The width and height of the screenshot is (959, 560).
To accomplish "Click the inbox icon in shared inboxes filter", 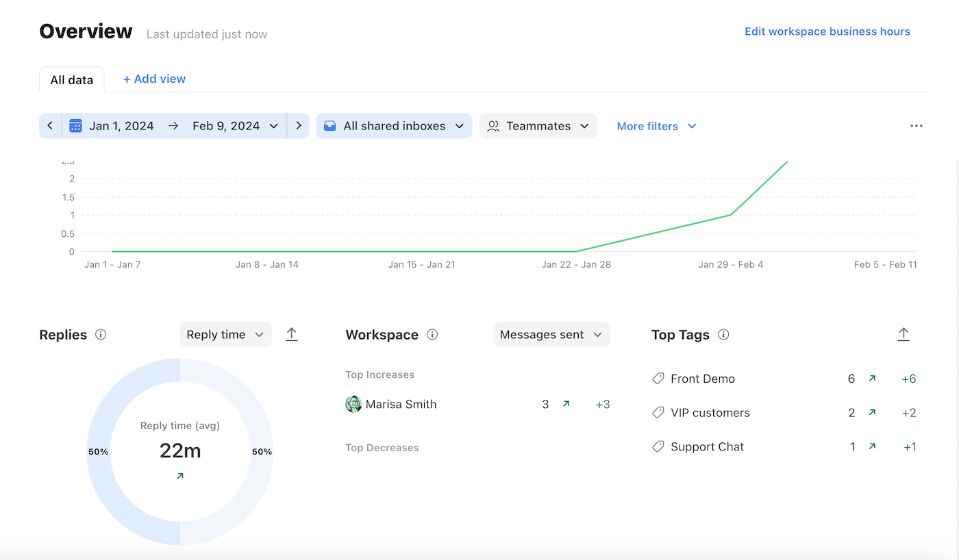I will pyautogui.click(x=329, y=125).
